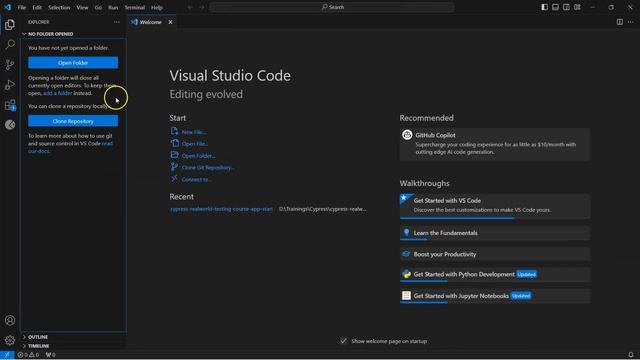
Task: Open the Manage gear icon
Action: [10, 340]
